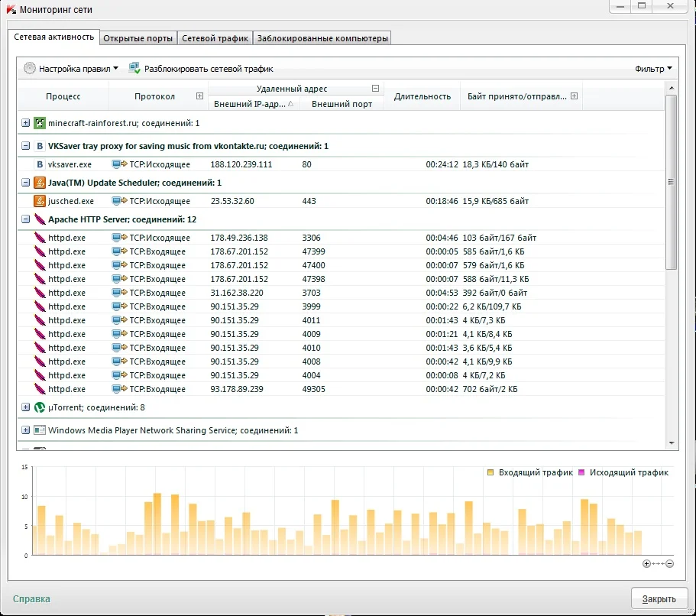Click the µTorrent process icon

(40, 407)
